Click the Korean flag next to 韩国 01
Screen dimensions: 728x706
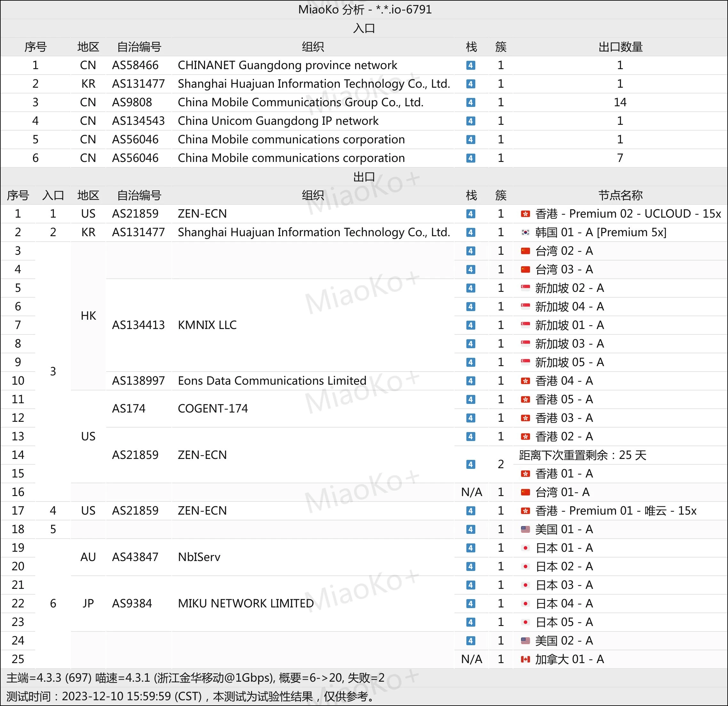[x=525, y=232]
